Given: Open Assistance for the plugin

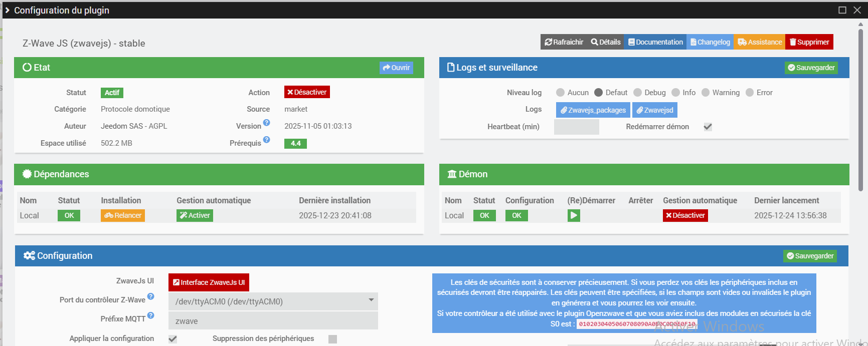Looking at the screenshot, I should (x=760, y=42).
